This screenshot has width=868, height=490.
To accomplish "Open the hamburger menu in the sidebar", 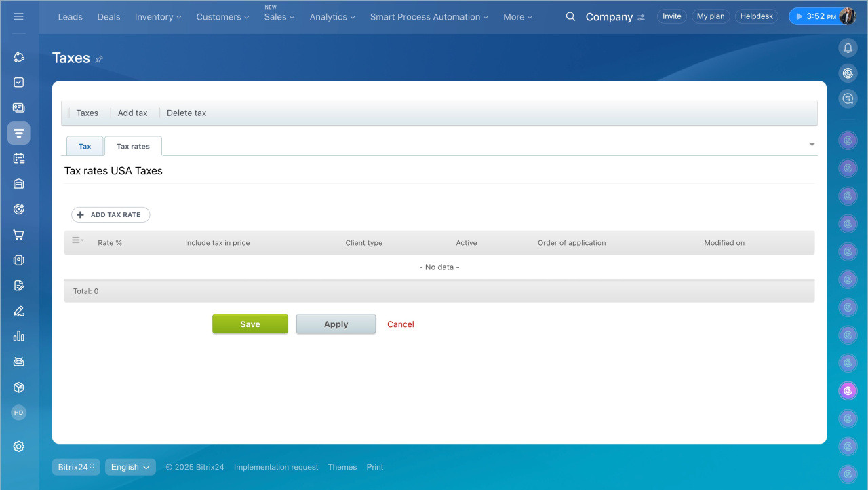I will [x=19, y=16].
